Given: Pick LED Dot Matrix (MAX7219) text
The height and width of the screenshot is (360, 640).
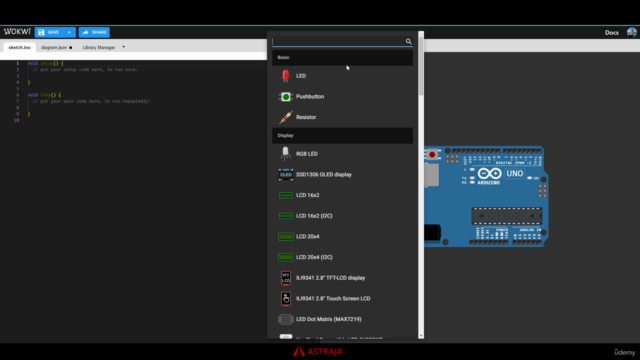Looking at the screenshot, I should point(329,319).
